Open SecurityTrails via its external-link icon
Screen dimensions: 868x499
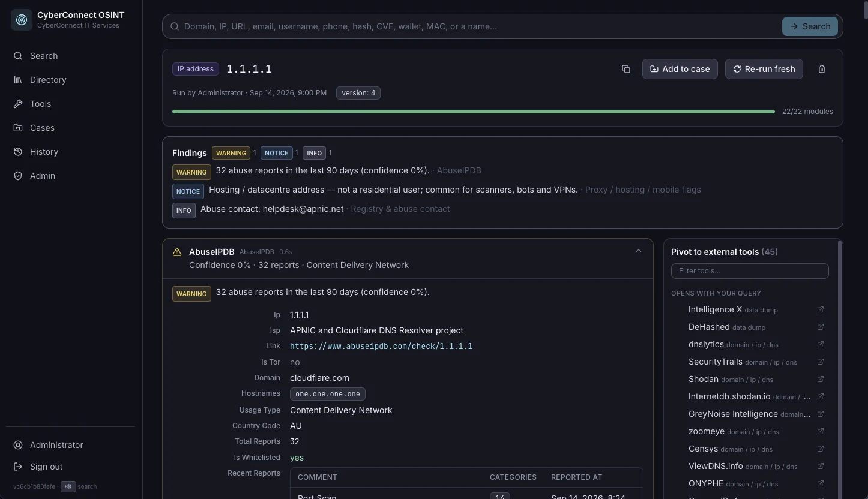tap(821, 362)
